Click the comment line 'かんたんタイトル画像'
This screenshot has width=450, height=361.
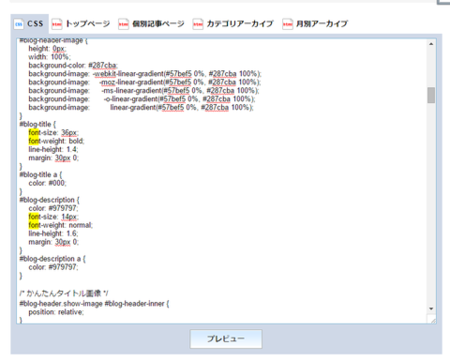(x=64, y=293)
